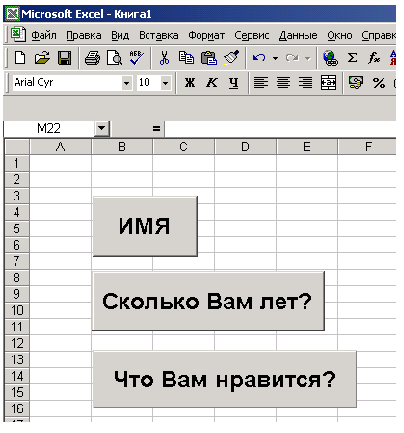Toggle italic formatting (К)

click(x=212, y=82)
